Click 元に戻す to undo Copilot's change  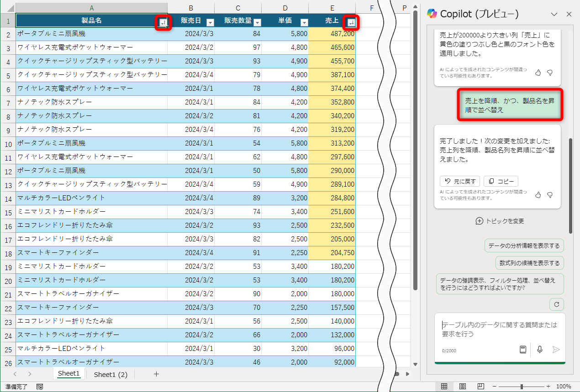(x=460, y=181)
